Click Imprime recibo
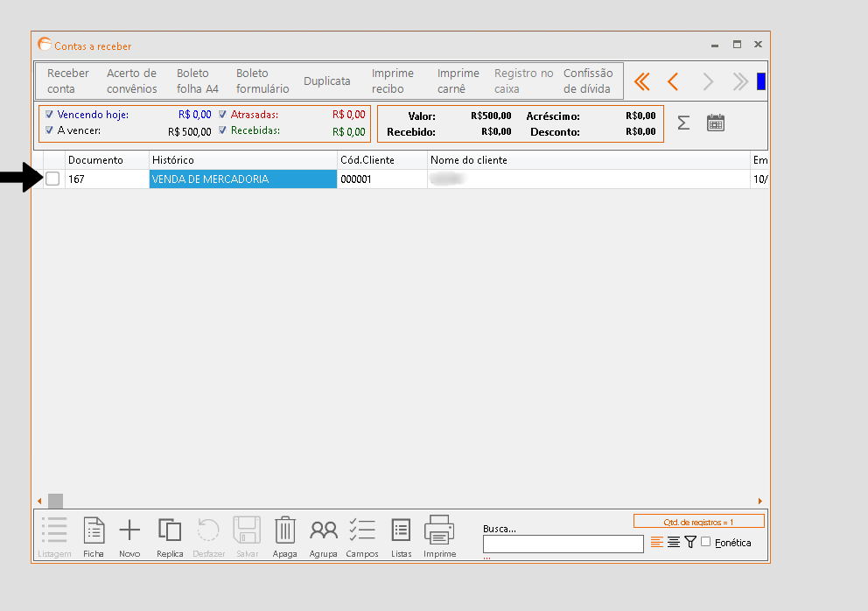 pos(393,81)
